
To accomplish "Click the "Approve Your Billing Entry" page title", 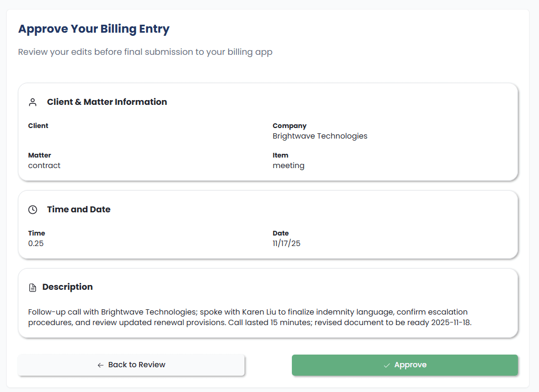I will click(94, 29).
